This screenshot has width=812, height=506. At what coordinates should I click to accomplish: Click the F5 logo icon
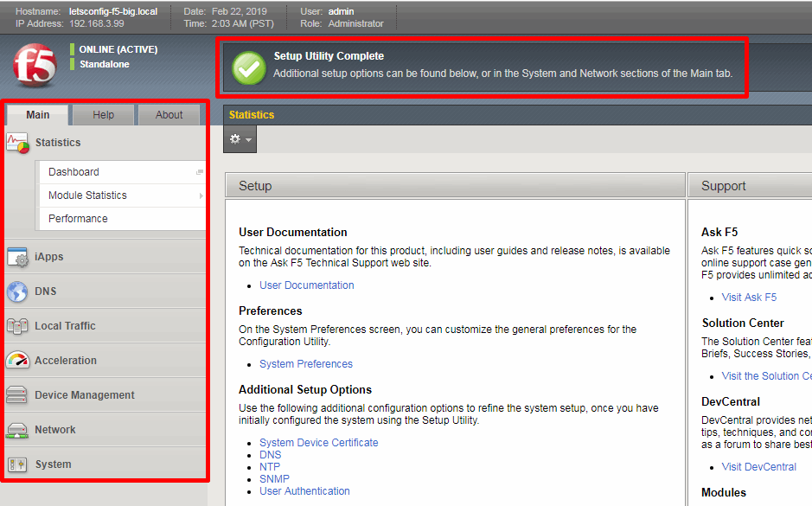(35, 65)
